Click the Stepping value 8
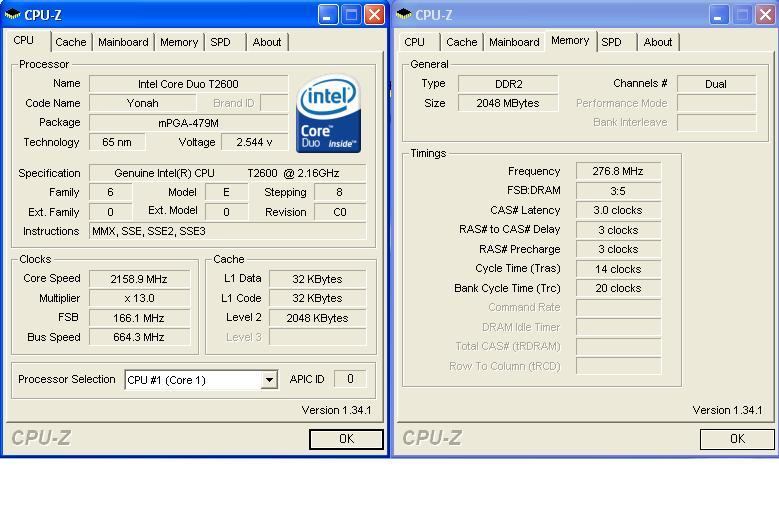The width and height of the screenshot is (779, 512). point(340,192)
